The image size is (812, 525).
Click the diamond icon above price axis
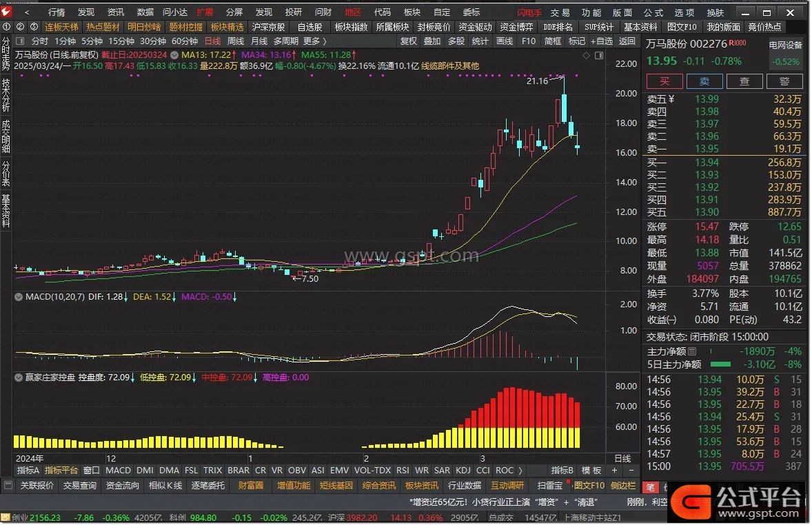coord(586,55)
